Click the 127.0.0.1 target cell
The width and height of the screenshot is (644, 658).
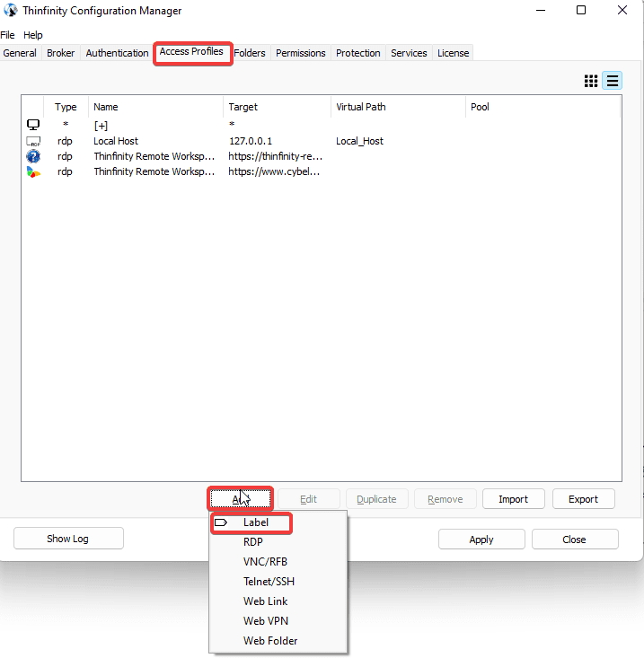tap(251, 141)
